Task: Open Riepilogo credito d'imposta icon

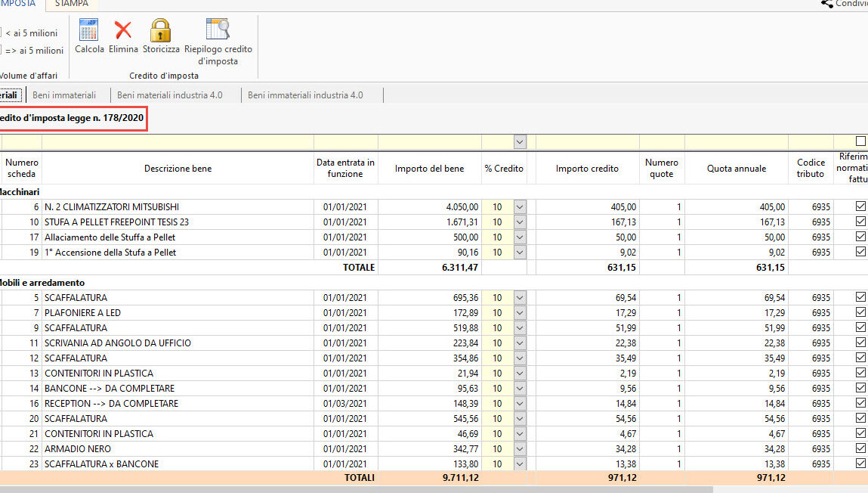Action: coord(218,29)
